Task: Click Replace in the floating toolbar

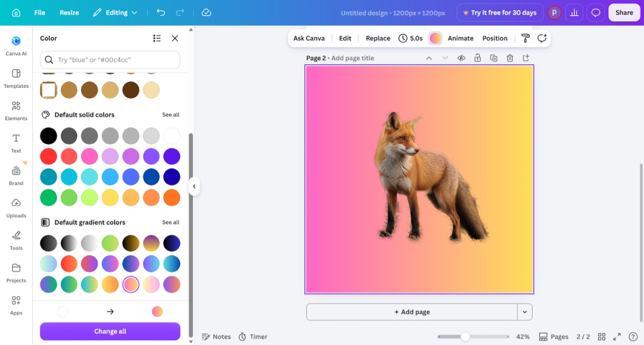Action: 378,38
